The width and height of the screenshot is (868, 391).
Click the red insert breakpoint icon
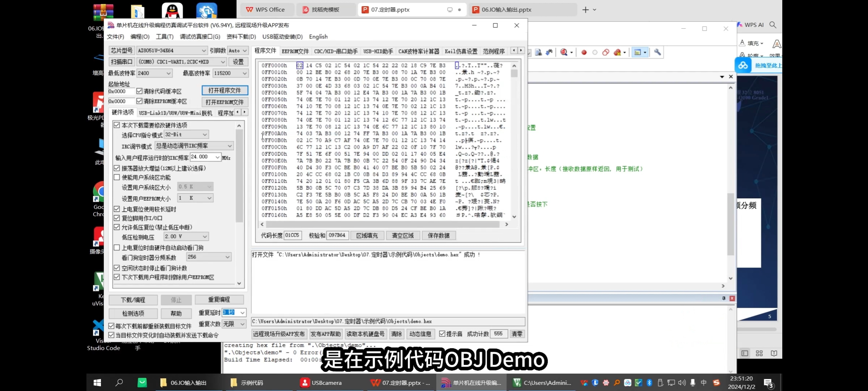click(x=584, y=52)
